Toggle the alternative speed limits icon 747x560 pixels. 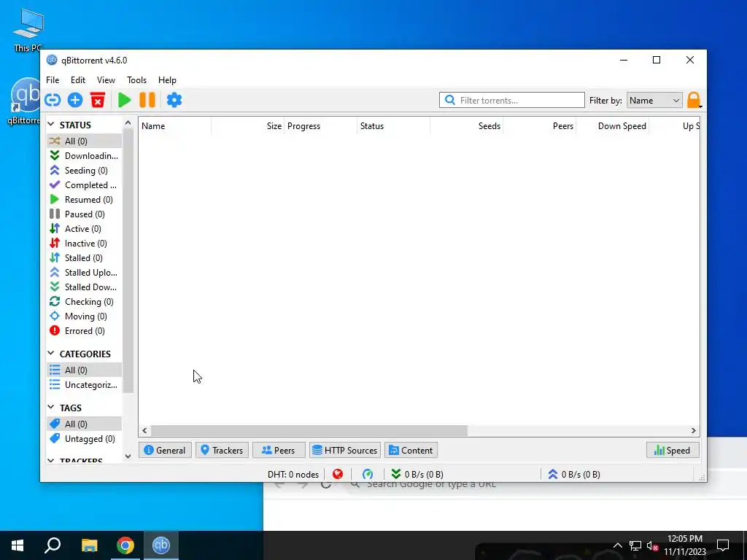368,474
